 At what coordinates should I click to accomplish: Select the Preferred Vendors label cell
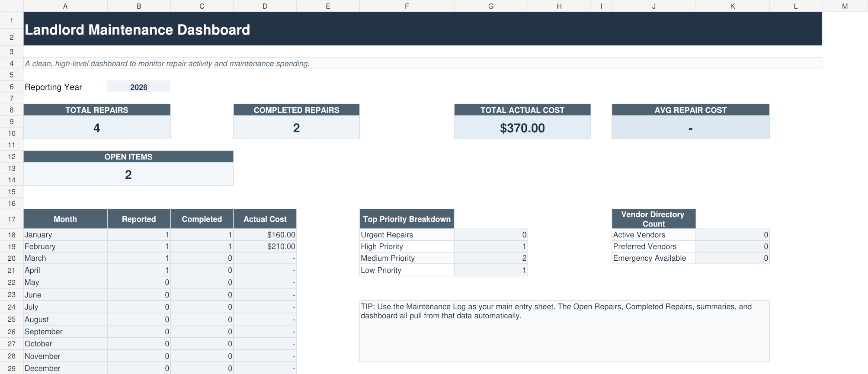click(653, 246)
